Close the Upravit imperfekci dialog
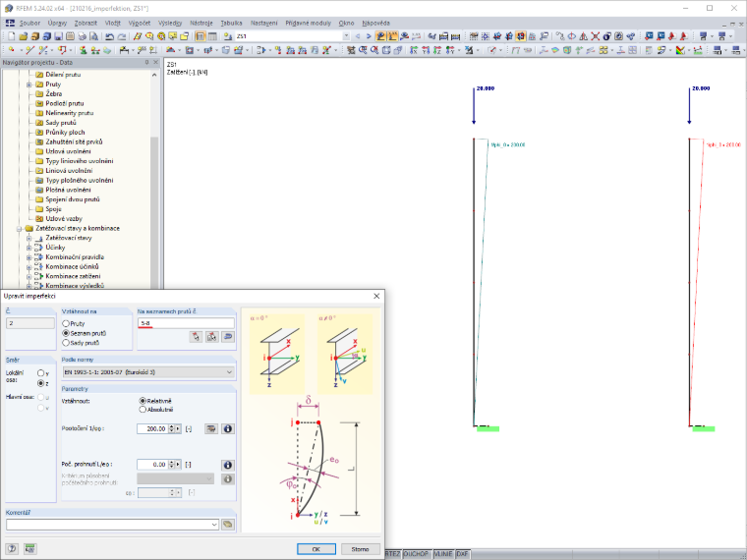This screenshot has width=747, height=560. coord(376,296)
